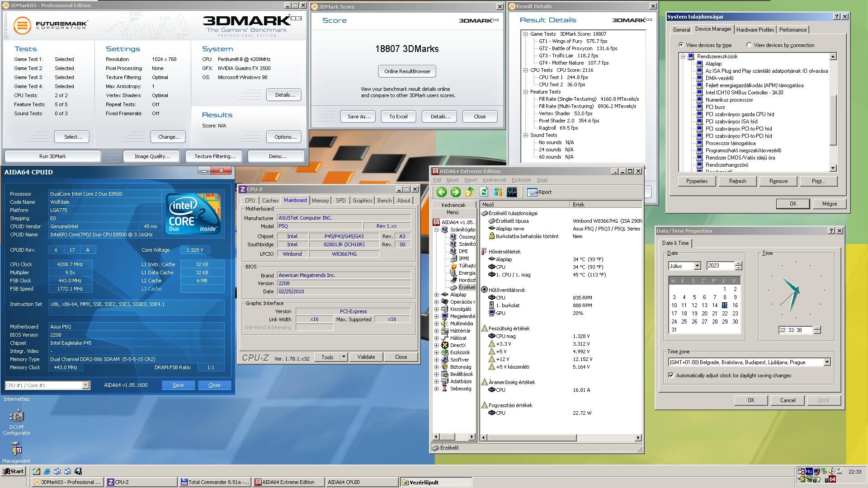Switch to AIDA64 Extreme Edition taskbar button
The image size is (868, 488).
[x=288, y=482]
